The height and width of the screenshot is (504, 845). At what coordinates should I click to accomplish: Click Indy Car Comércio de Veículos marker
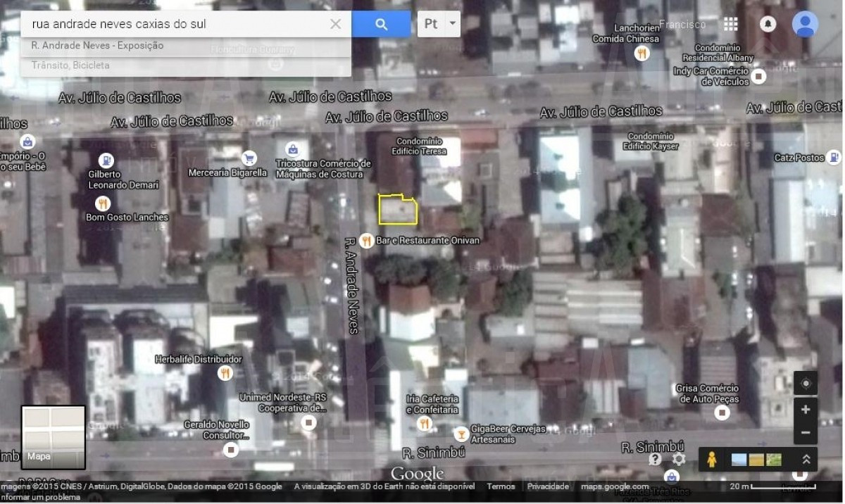coord(759,76)
